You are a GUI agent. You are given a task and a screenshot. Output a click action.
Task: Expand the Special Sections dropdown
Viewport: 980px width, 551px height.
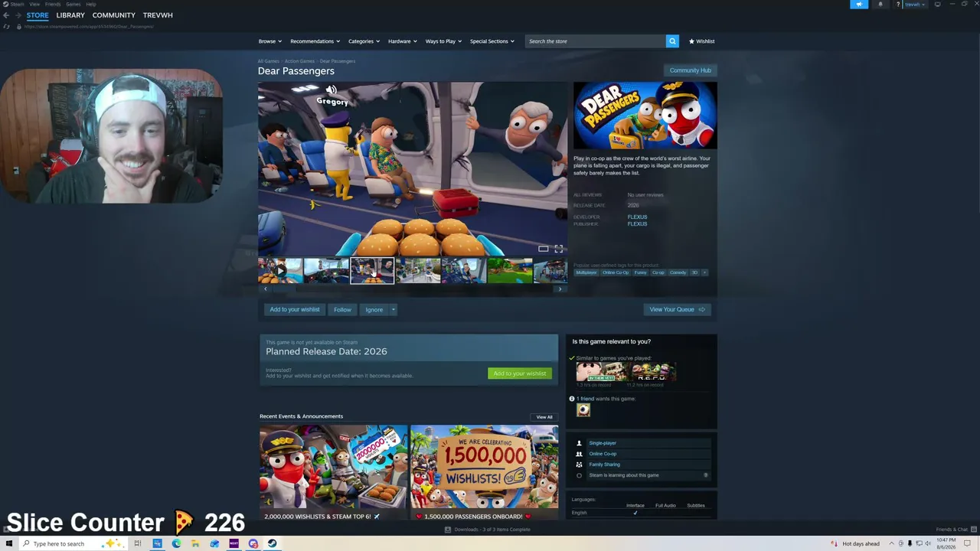492,41
